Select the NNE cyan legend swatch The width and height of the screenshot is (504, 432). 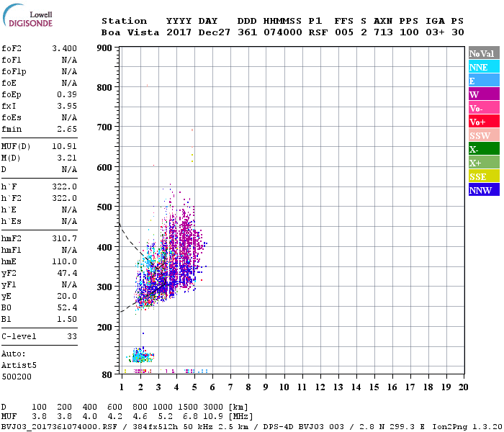pyautogui.click(x=484, y=67)
